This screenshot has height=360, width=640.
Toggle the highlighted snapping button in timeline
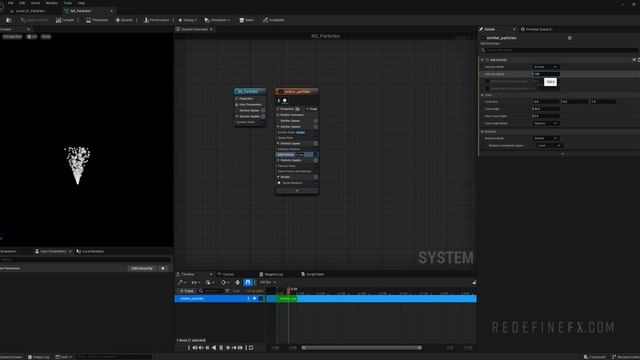click(x=247, y=282)
